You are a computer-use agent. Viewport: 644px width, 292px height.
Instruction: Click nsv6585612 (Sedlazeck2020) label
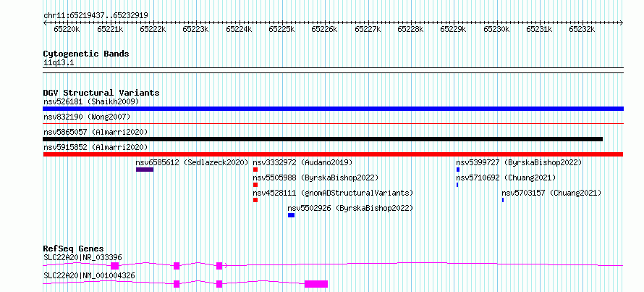click(192, 162)
